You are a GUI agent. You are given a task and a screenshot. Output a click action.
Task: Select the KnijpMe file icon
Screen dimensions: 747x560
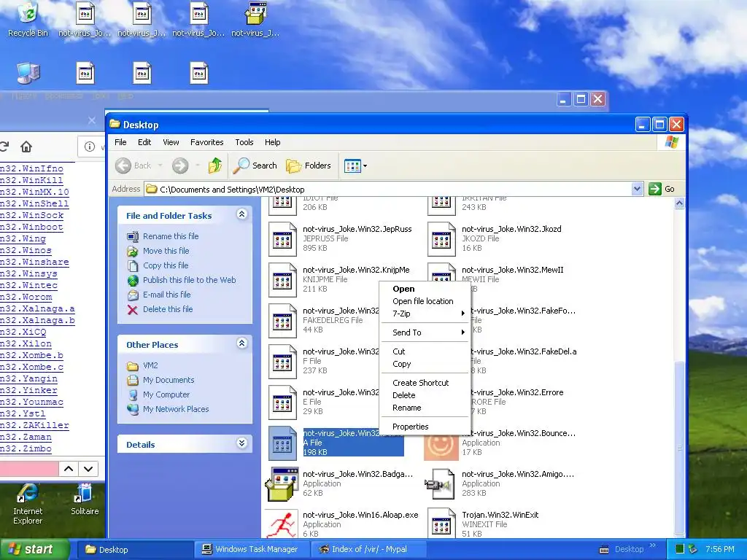[x=282, y=280]
